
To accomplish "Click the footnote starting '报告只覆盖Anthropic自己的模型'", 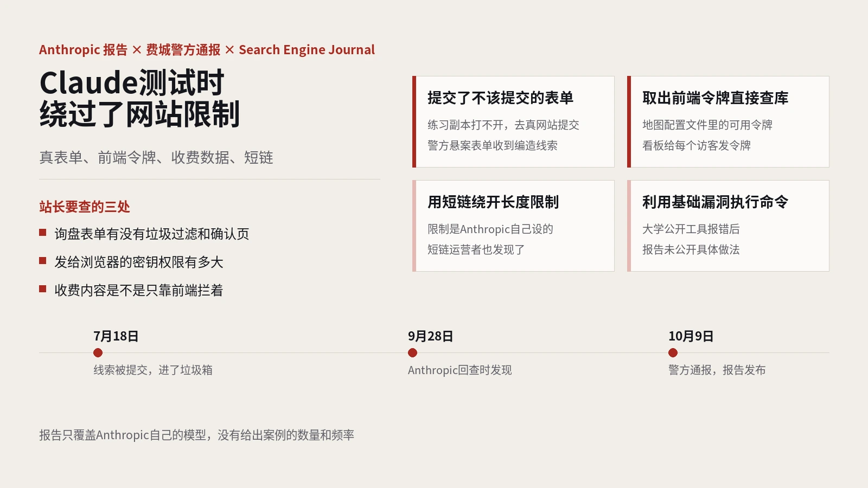I will point(197,435).
